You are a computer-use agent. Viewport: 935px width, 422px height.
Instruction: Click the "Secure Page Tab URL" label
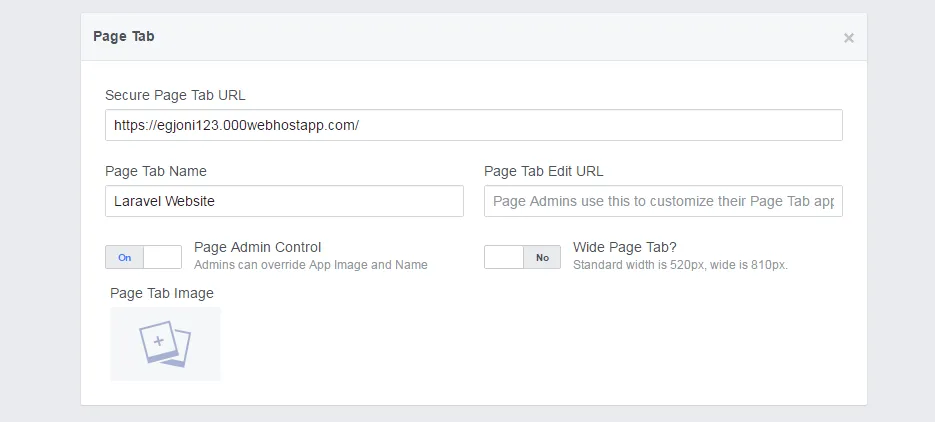[x=175, y=95]
